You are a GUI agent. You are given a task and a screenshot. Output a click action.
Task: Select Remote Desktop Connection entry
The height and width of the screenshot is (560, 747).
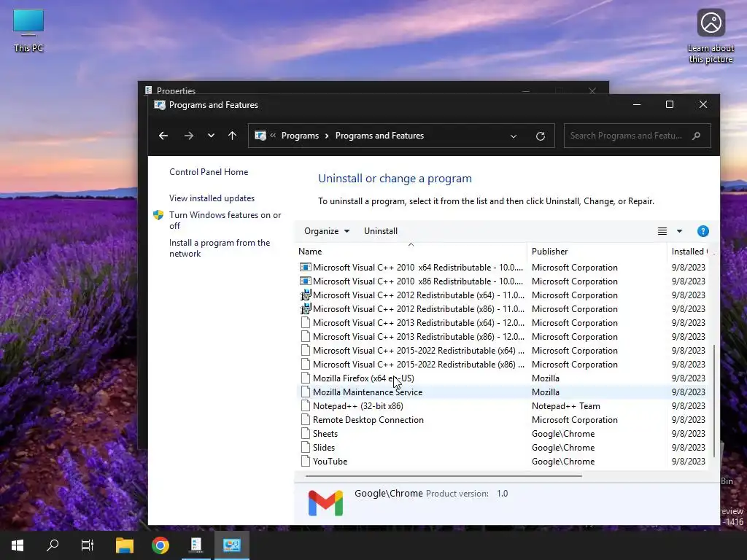(x=502, y=419)
